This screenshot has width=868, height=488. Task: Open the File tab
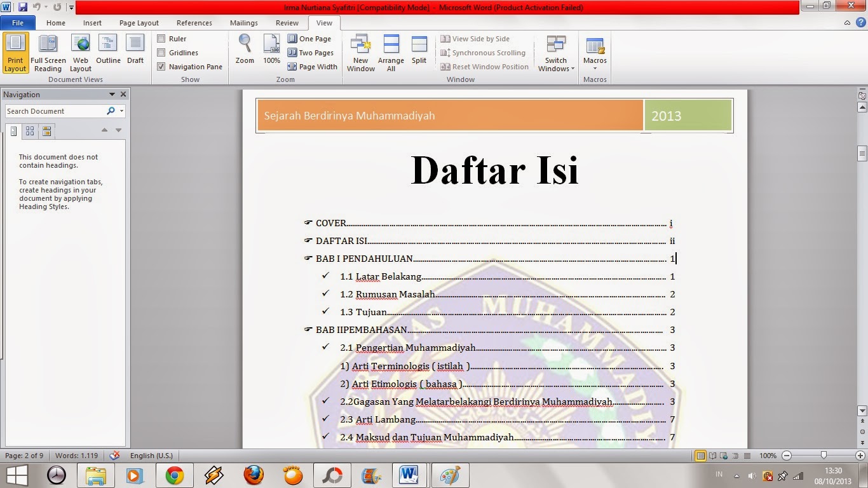(18, 23)
